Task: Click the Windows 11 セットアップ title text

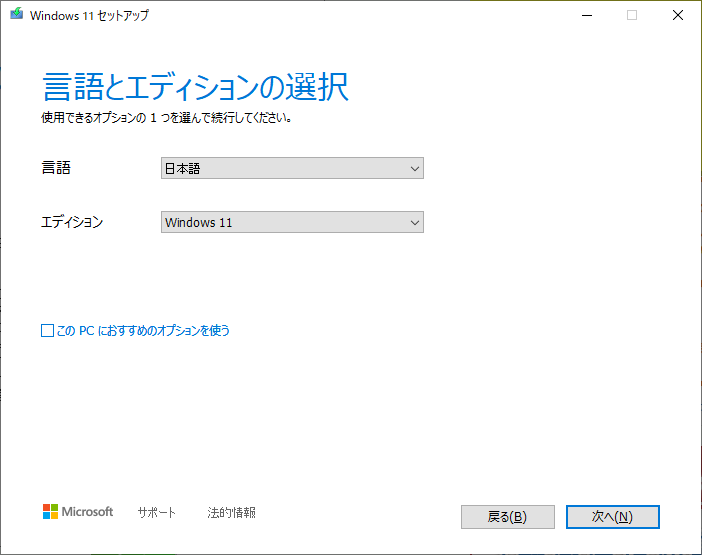Action: point(89,15)
